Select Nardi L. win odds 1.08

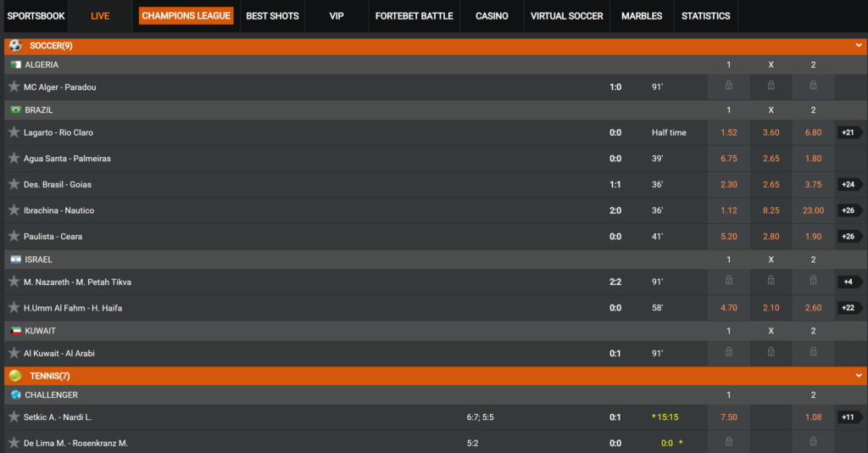pos(813,417)
